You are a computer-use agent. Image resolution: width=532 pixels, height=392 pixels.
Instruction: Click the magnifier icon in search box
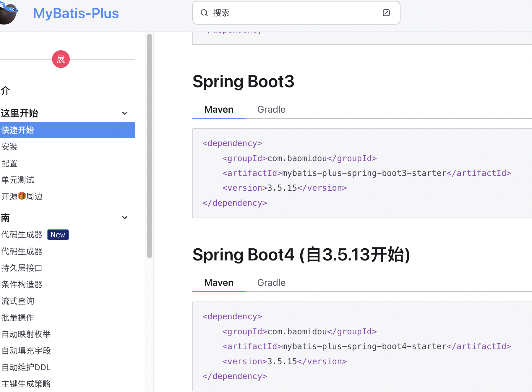tap(204, 13)
